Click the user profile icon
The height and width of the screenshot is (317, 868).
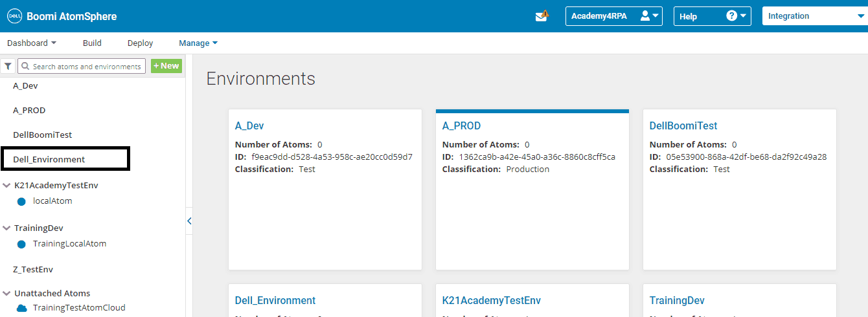pos(645,16)
